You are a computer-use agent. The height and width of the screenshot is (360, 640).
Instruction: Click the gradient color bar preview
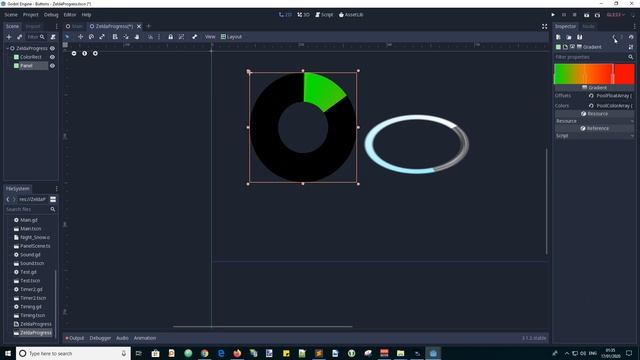(594, 74)
